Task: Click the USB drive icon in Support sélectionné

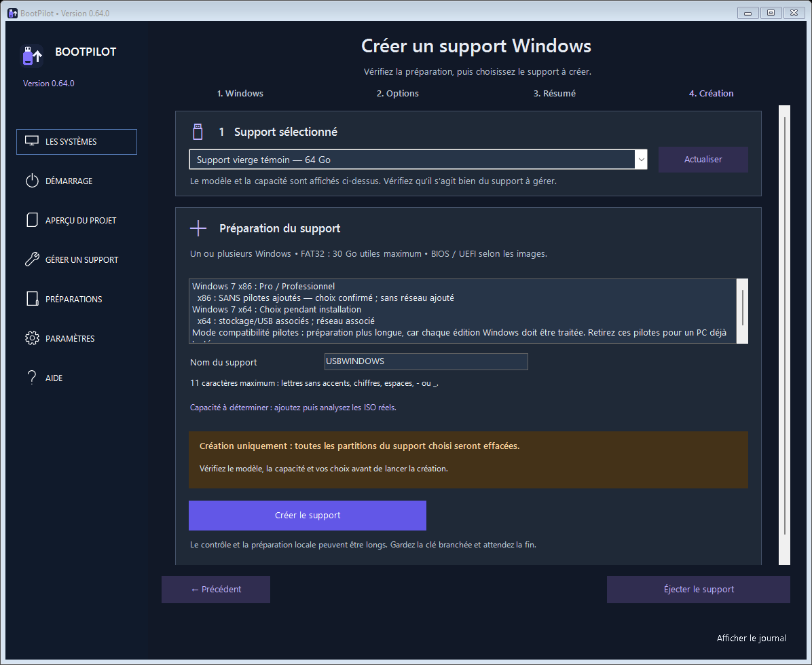Action: [198, 132]
